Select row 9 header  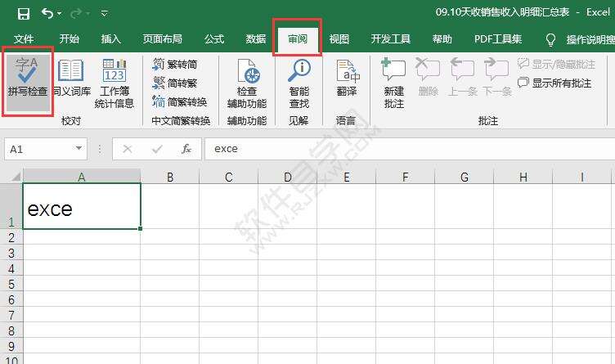coord(11,346)
